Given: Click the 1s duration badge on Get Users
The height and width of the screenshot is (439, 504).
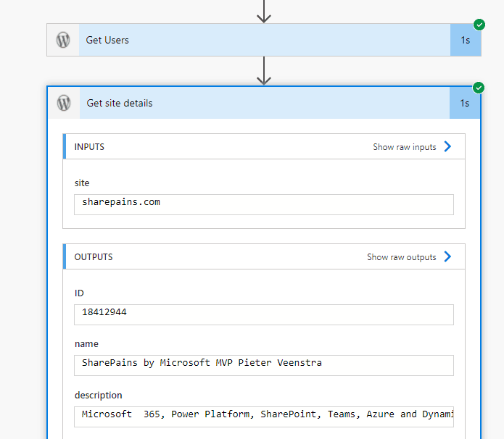Looking at the screenshot, I should pyautogui.click(x=466, y=40).
